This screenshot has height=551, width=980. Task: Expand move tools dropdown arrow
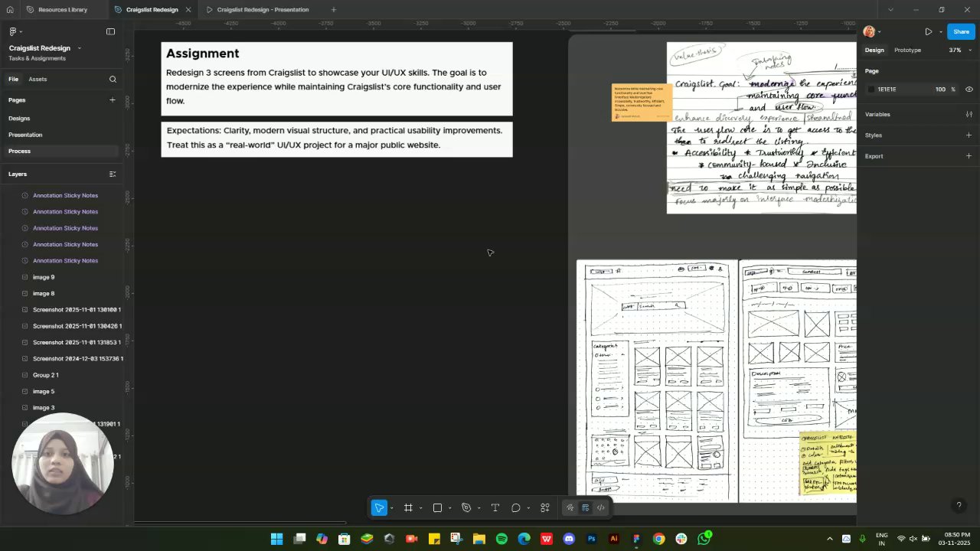click(x=391, y=508)
